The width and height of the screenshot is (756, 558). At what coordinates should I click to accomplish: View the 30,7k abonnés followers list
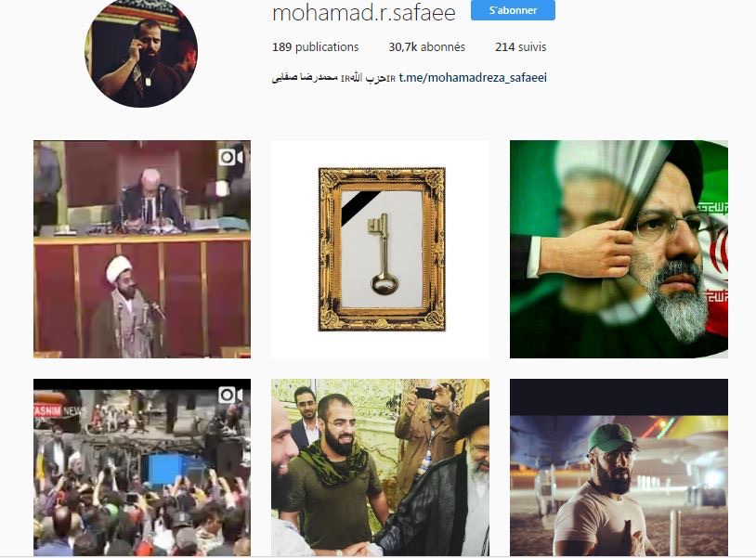pyautogui.click(x=426, y=47)
